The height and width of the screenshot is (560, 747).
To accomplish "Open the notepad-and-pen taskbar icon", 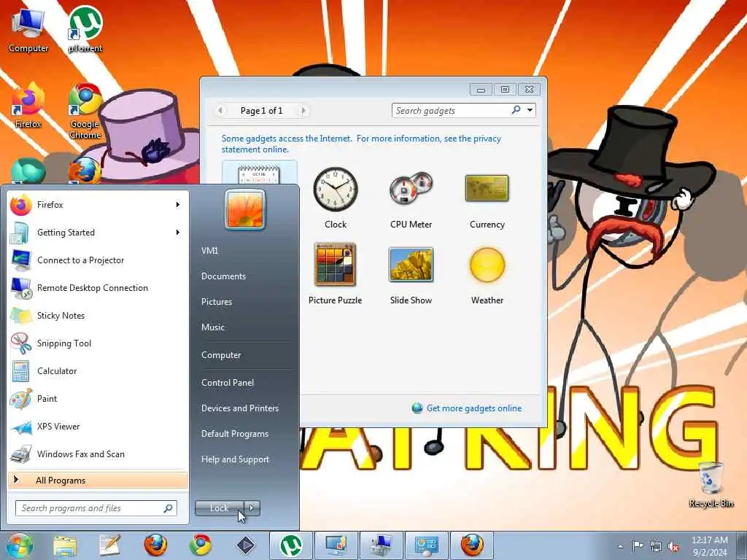I will (x=109, y=545).
